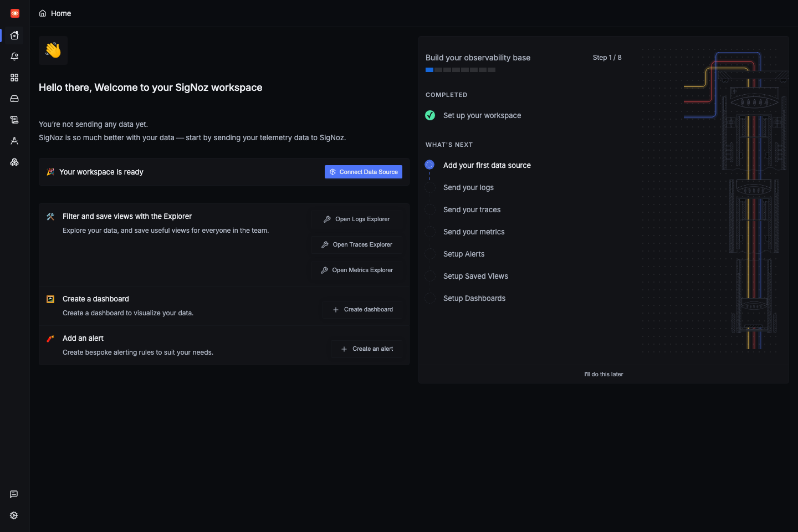Open the Services drive sidebar icon
Image resolution: width=798 pixels, height=532 pixels.
[x=14, y=99]
